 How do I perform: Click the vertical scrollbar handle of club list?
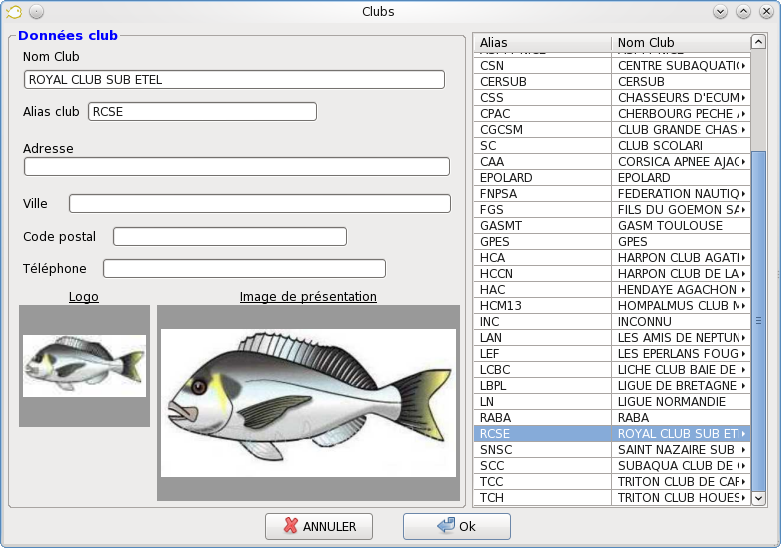[x=758, y=320]
